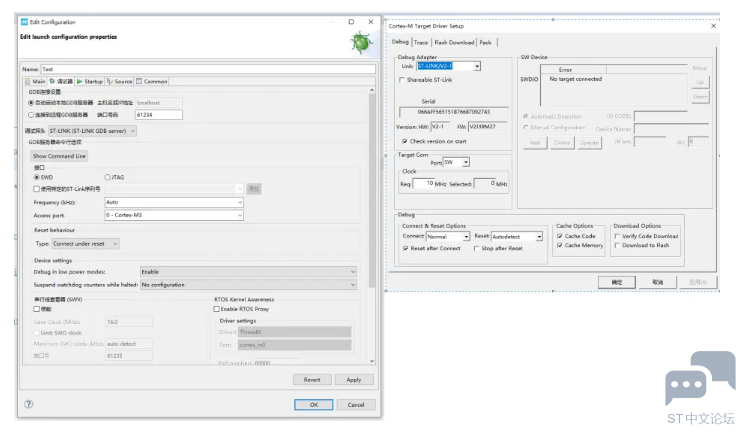Viewport: 744px width, 434px height.
Task: Open the ST-LINK (ST-LINK GDB server) probe dropdown
Action: [x=92, y=131]
